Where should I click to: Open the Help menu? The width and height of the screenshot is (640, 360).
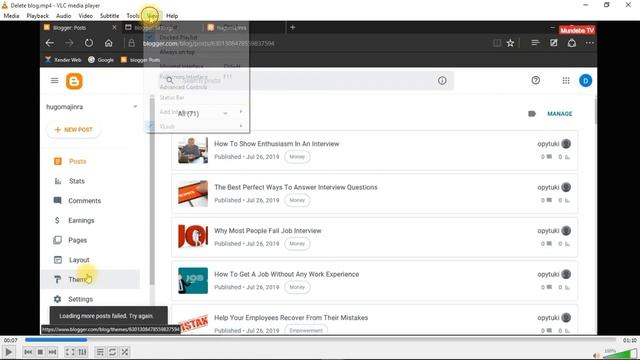click(172, 16)
